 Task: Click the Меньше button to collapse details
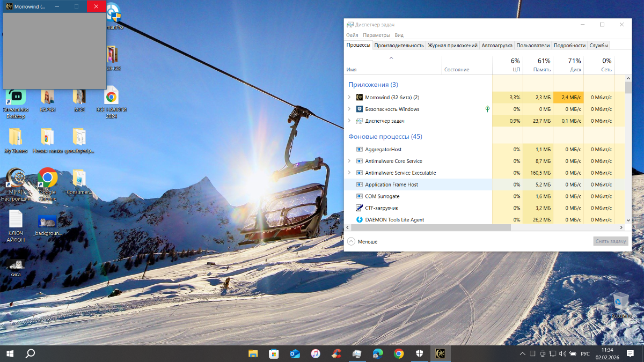[362, 241]
